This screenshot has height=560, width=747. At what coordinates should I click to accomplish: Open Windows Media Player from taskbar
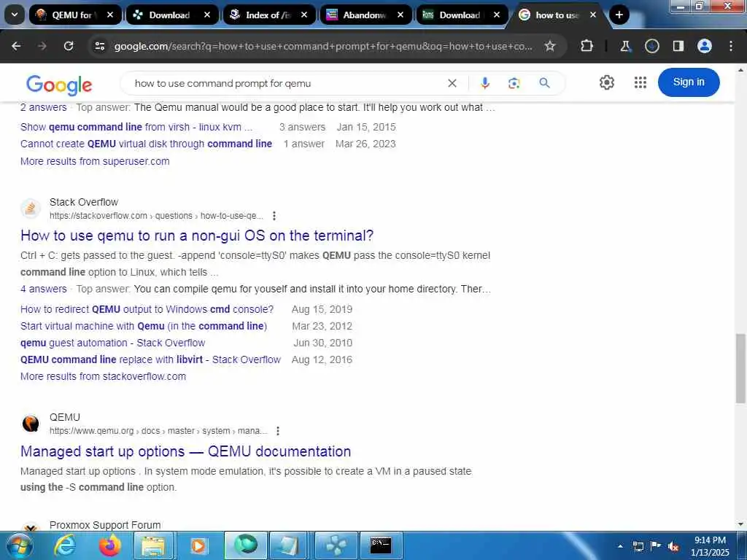coord(198,545)
